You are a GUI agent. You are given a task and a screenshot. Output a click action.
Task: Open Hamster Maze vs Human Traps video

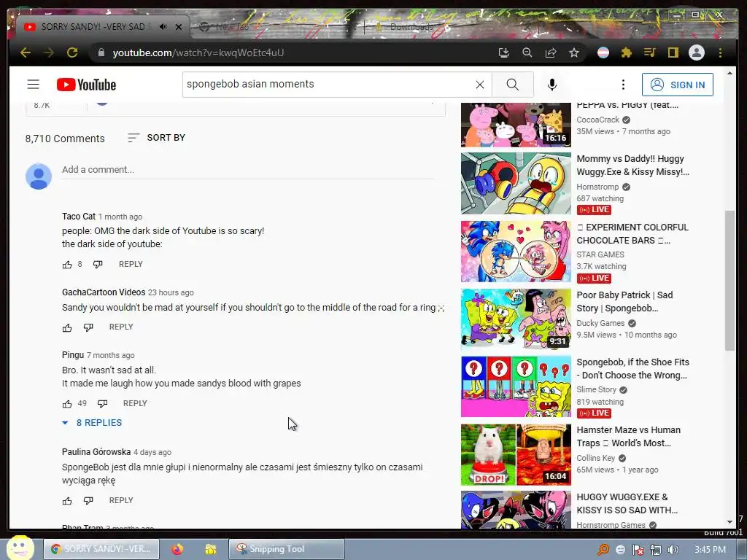pos(516,455)
